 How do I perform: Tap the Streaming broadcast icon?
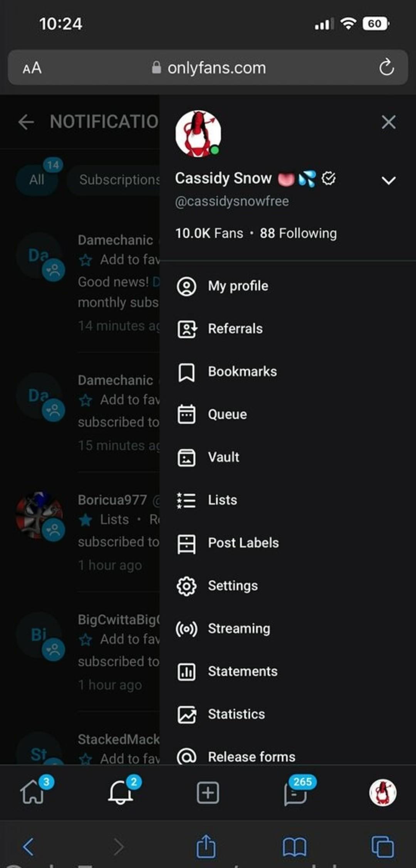(x=186, y=629)
